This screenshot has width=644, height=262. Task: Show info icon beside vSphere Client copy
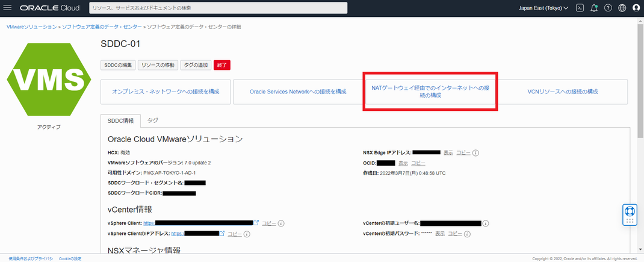pos(281,223)
